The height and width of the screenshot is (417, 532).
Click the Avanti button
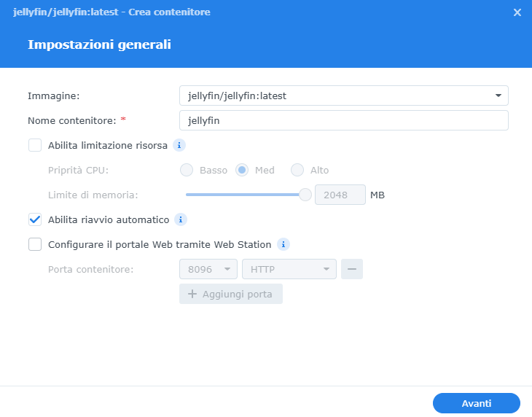[477, 403]
